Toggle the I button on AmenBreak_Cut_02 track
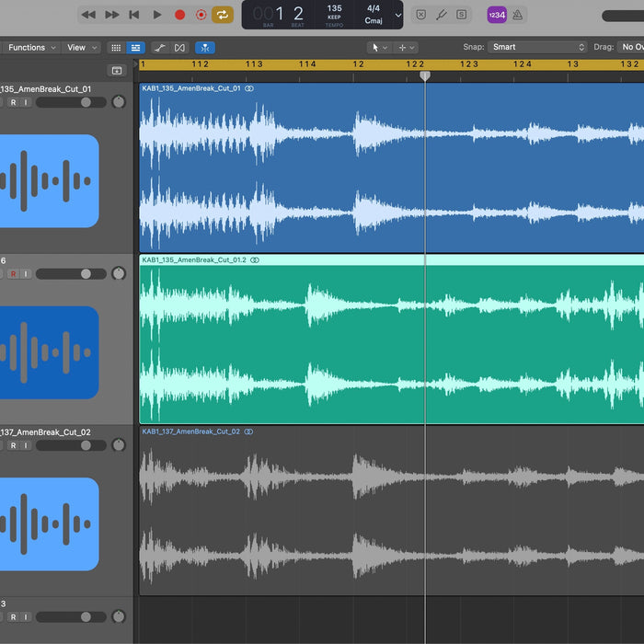This screenshot has width=644, height=644. coord(26,445)
